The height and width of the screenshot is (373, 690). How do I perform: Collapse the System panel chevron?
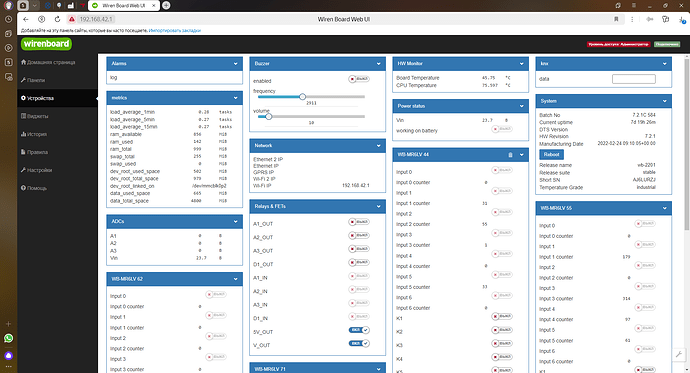(x=664, y=101)
